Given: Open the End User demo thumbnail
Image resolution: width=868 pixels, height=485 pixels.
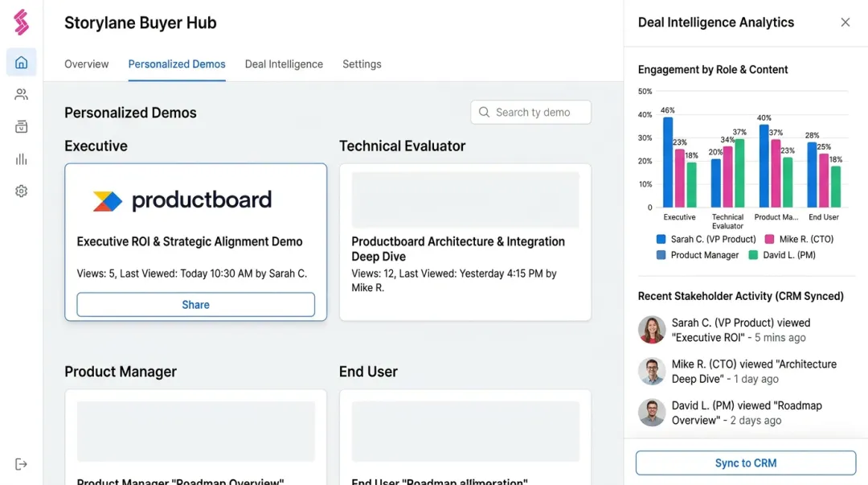Looking at the screenshot, I should tap(465, 431).
